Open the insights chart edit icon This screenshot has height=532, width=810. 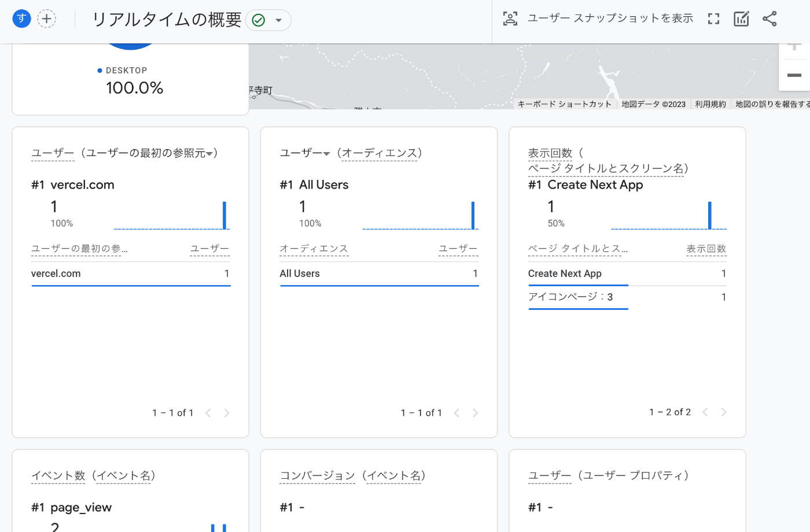pyautogui.click(x=741, y=19)
